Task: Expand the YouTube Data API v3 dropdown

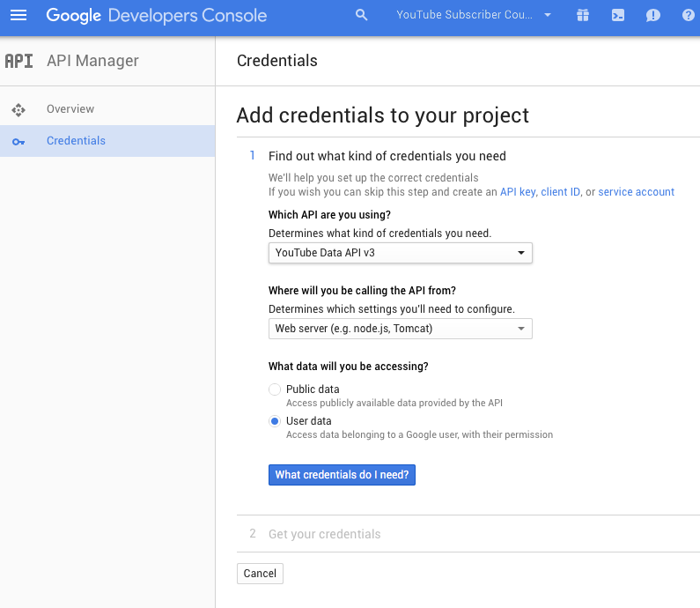Action: 400,253
